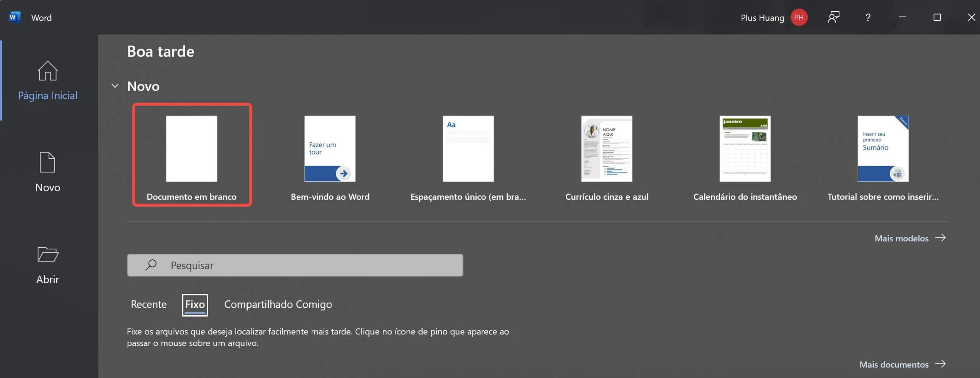Click into the Pesquisar search field
Screen dimensions: 980x378
295,265
